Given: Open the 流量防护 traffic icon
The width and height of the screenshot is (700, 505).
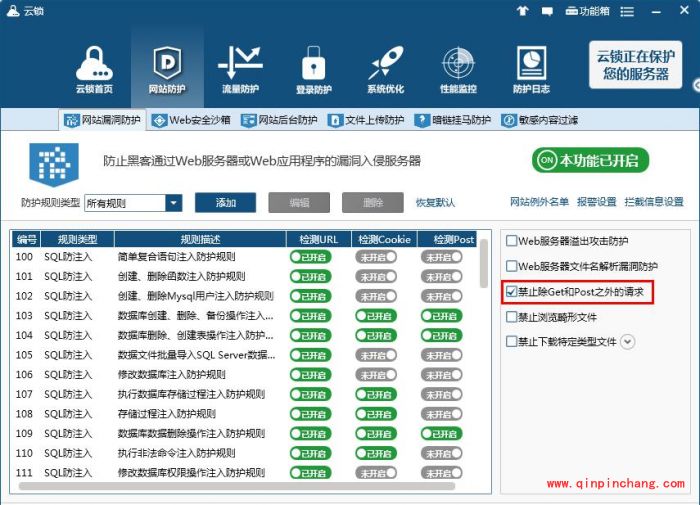Looking at the screenshot, I should pos(240,69).
